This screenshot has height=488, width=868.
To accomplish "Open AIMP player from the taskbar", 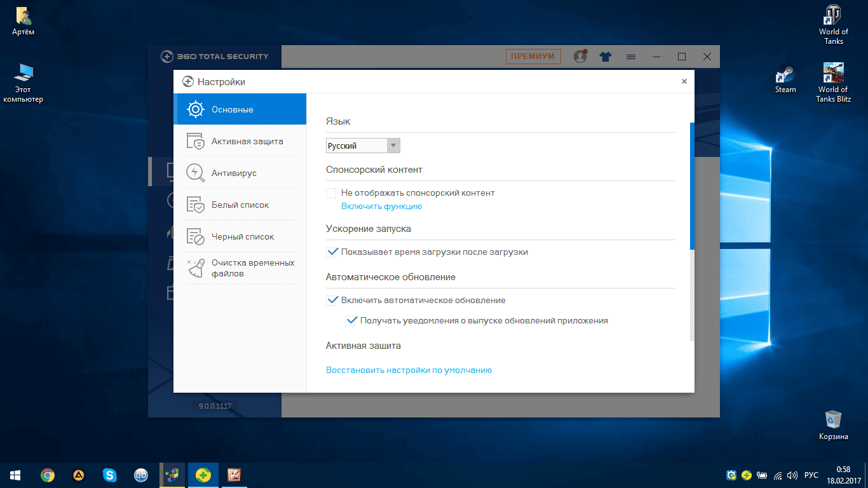I will (79, 475).
